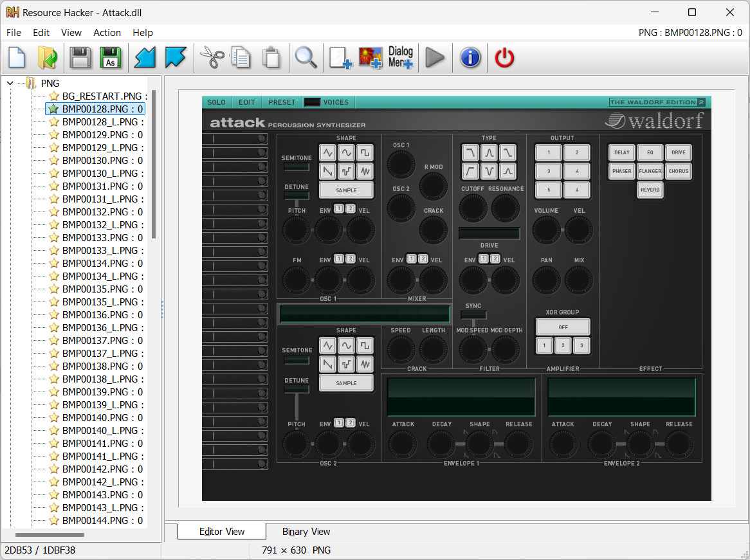Add an image resource with flower icon
750x560 pixels.
click(370, 58)
